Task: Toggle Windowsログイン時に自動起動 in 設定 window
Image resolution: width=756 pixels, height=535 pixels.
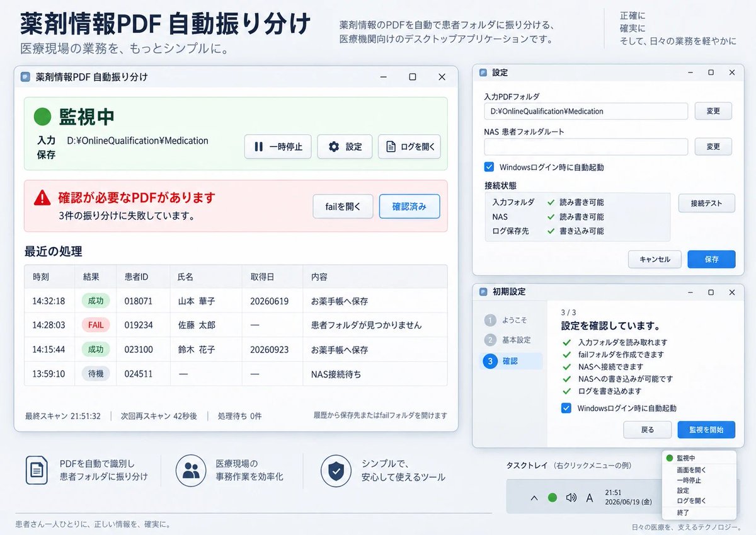Action: (489, 167)
